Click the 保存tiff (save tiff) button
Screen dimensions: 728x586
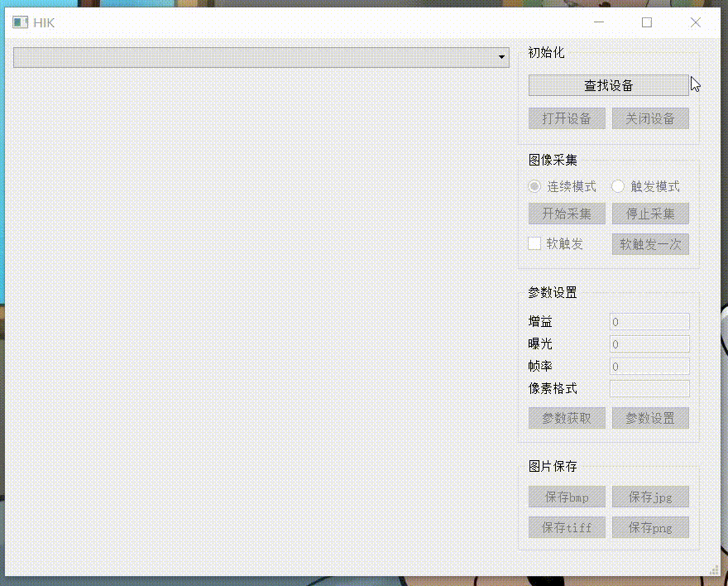pos(567,527)
